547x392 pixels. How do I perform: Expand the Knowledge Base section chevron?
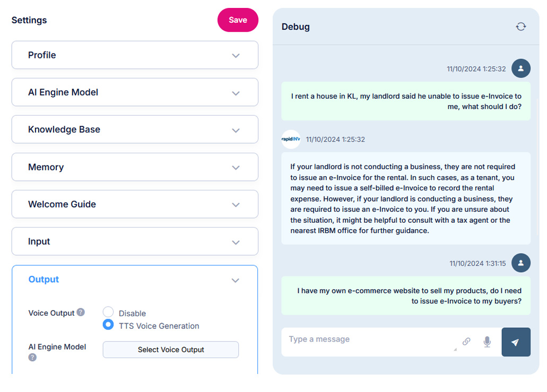(x=236, y=130)
